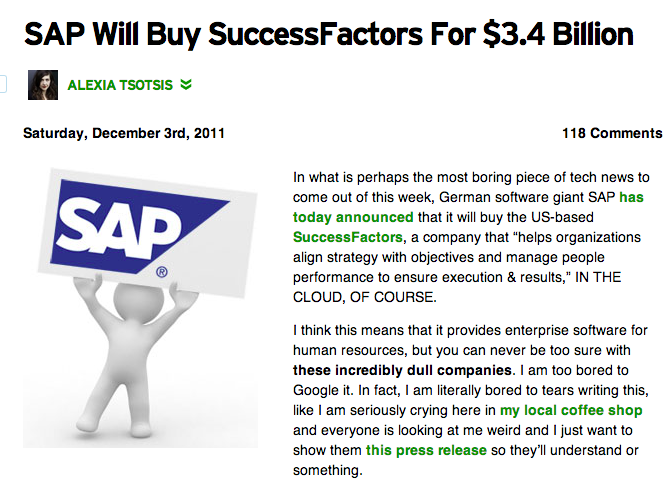Image resolution: width=666 pixels, height=486 pixels.
Task: Open the "this press release" link
Action: pos(426,450)
